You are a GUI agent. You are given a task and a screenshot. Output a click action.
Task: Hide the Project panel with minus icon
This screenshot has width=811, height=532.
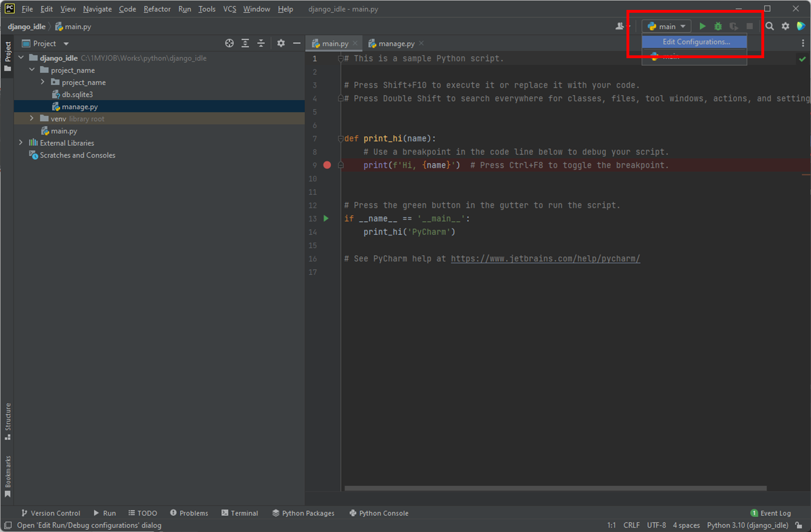coord(297,44)
